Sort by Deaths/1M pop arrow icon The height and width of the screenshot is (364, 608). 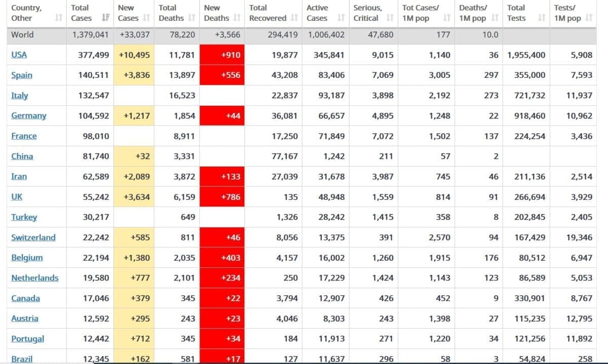(495, 18)
